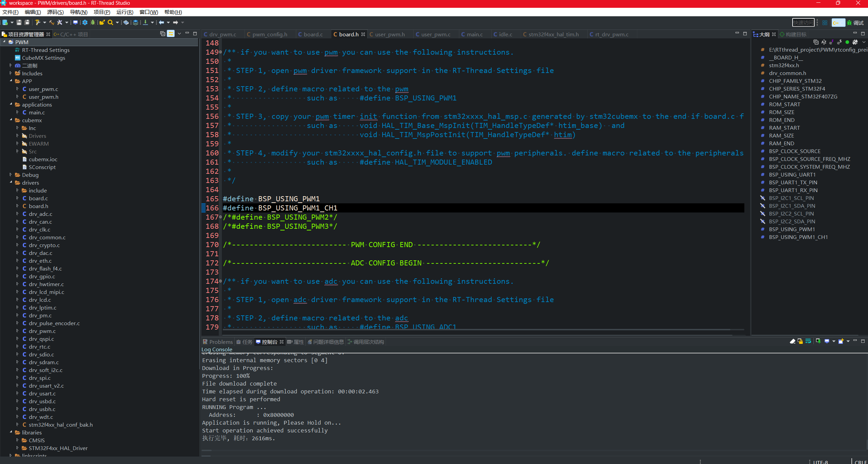Viewport: 868px width, 464px height.
Task: Open the blue gear debug configuration icon
Action: [x=85, y=22]
